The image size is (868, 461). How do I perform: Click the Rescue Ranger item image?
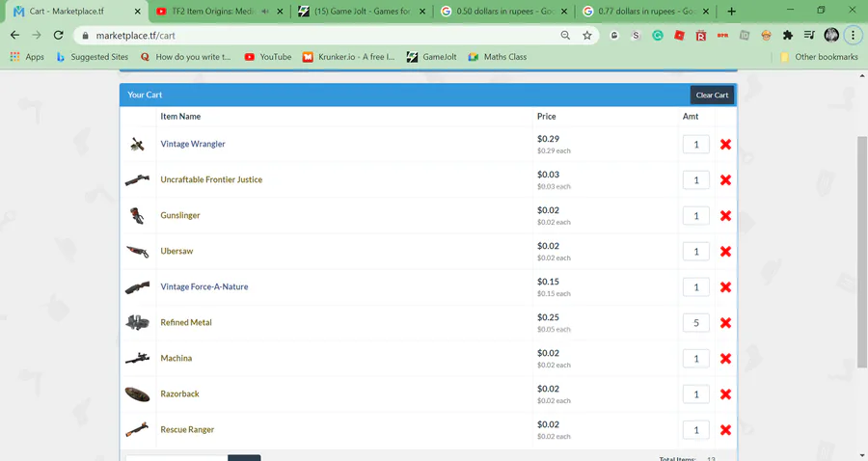[137, 429]
